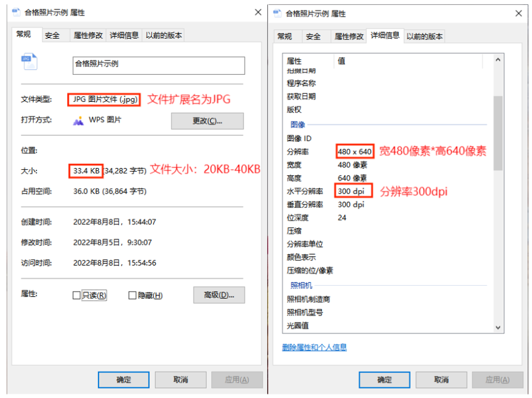Image resolution: width=532 pixels, height=398 pixels.
Task: Click the scrollbar down arrow in details list
Action: click(x=498, y=326)
